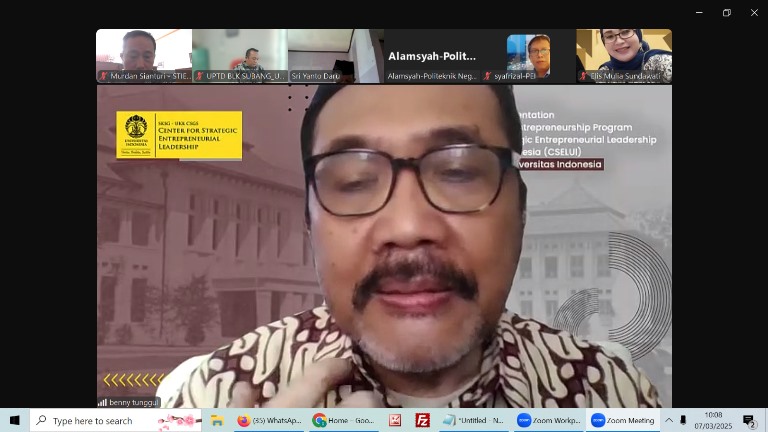Open the Zoom Workplace taskbar item
The image size is (768, 432).
click(x=548, y=420)
